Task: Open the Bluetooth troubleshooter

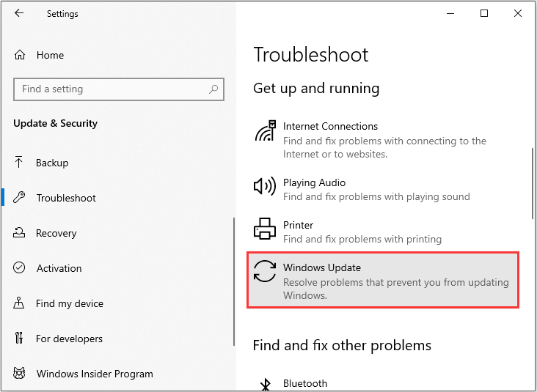Action: 305,383
